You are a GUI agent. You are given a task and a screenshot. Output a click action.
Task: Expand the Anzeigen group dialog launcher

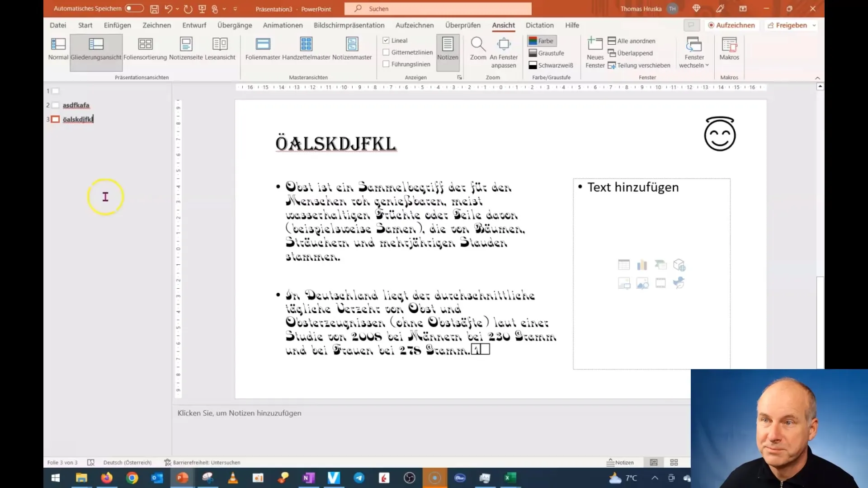460,77
